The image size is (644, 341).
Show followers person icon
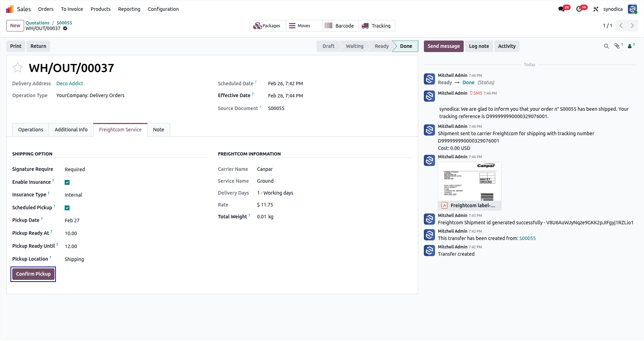[630, 46]
